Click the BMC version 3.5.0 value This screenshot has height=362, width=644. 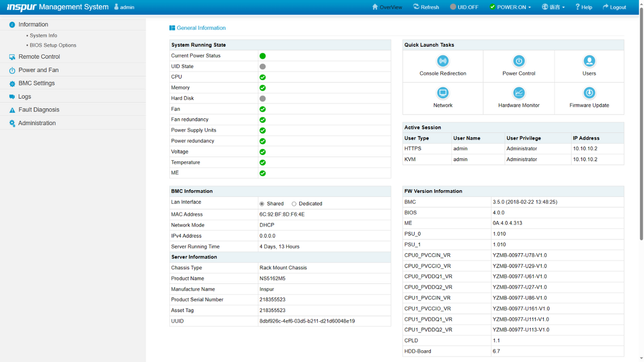[525, 202]
